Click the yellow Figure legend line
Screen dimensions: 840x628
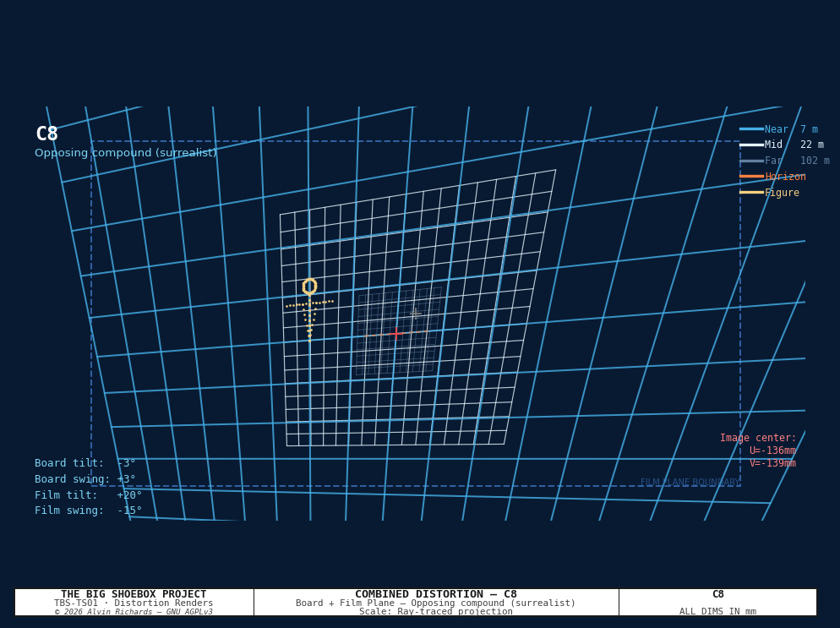pos(751,193)
